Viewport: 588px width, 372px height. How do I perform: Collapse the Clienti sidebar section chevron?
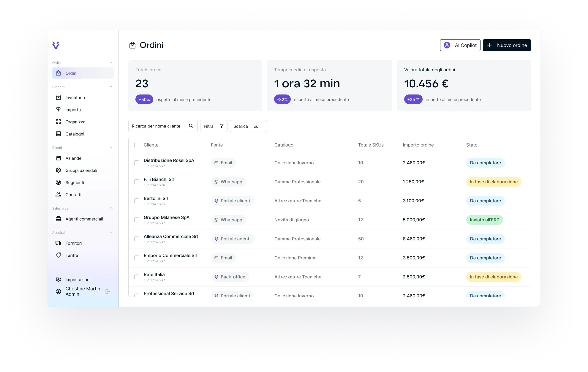pyautogui.click(x=111, y=147)
